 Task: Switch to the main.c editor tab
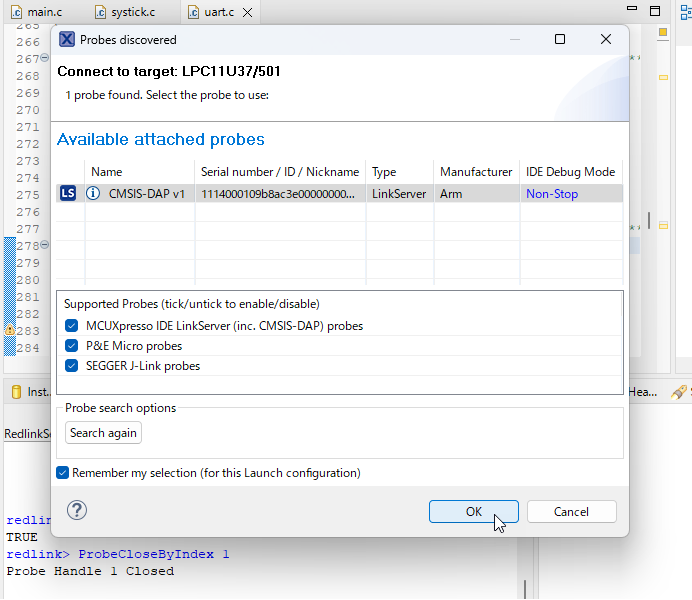click(38, 12)
